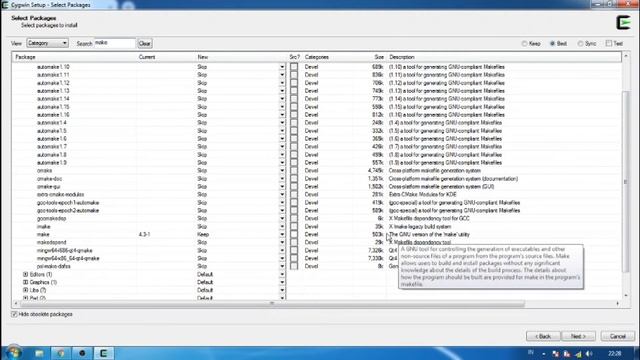Select the Keep radio button
Screen dimensions: 640x360
pos(524,43)
